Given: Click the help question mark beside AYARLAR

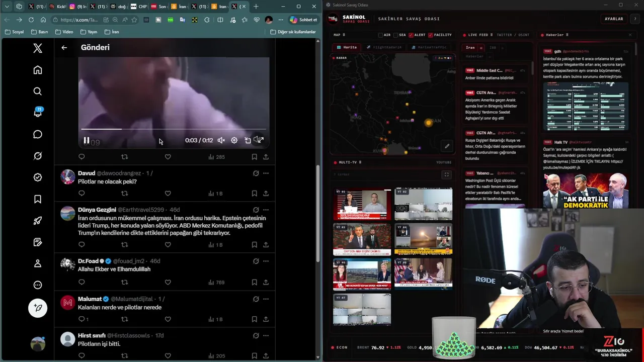Looking at the screenshot, I should tap(635, 19).
